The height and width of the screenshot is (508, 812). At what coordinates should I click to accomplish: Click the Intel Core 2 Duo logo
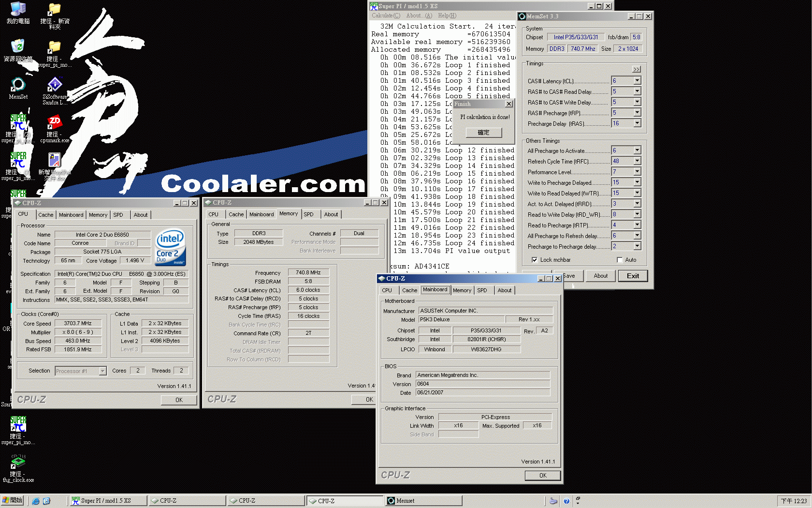[171, 247]
